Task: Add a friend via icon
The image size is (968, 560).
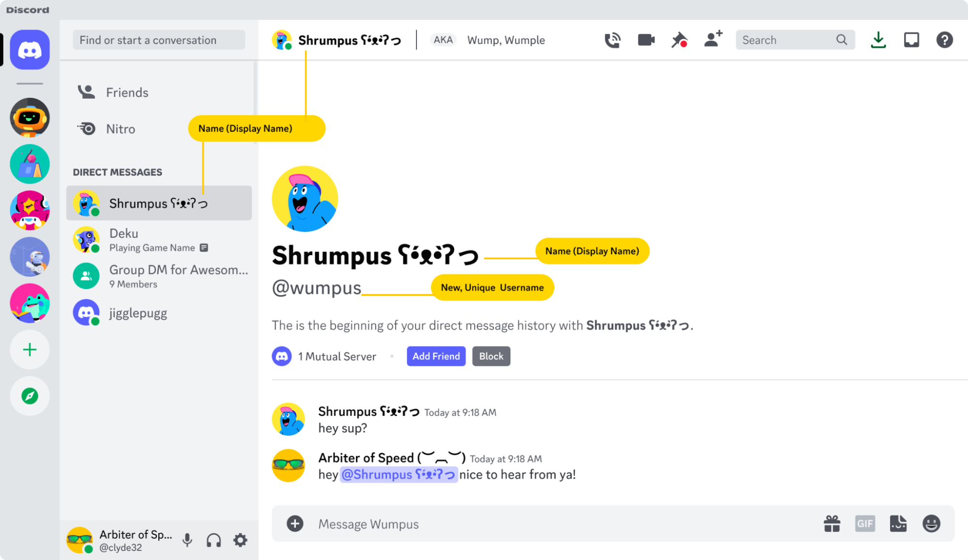Action: coord(712,40)
